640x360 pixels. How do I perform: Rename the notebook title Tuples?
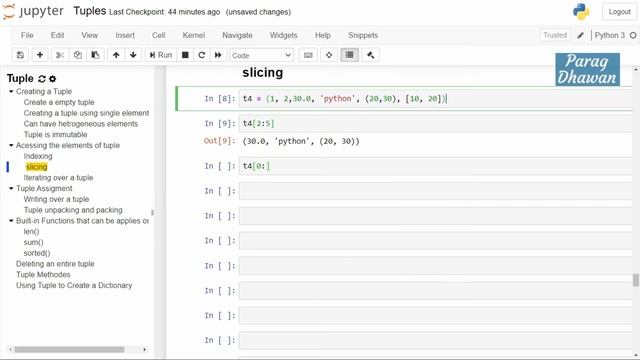[90, 11]
